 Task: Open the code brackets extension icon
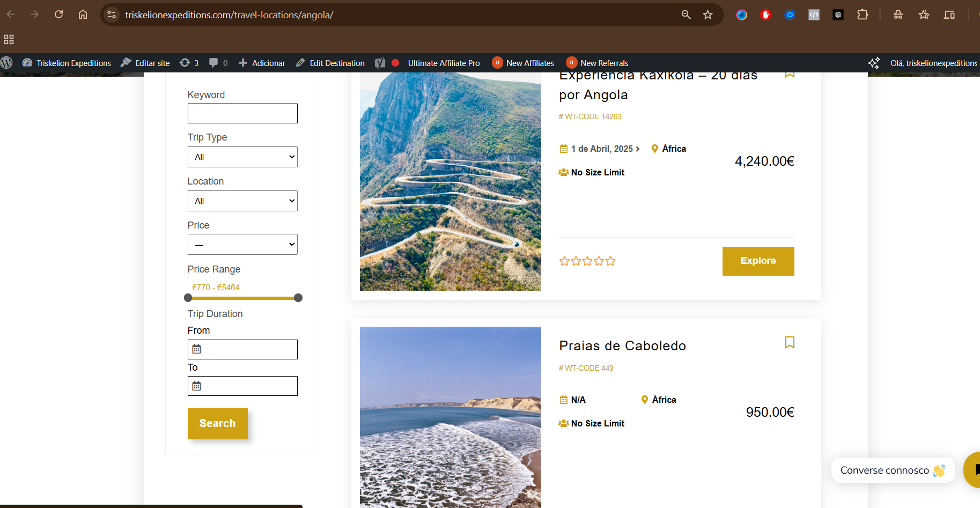[814, 14]
